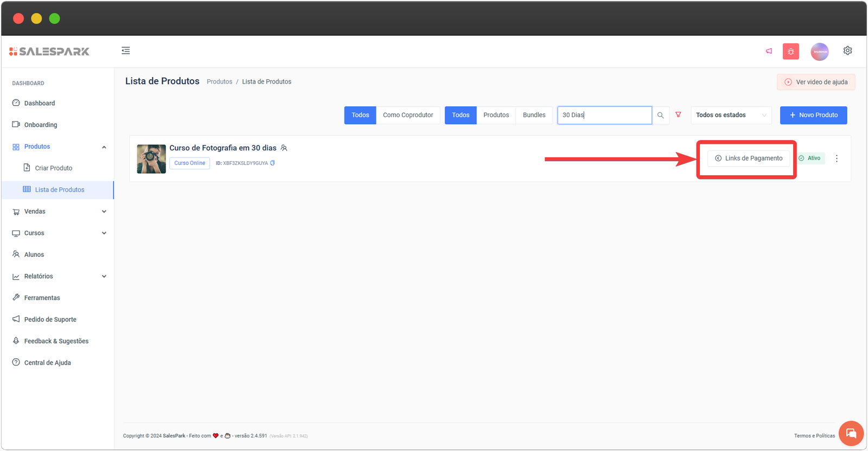Open Alunos from the sidebar
The image size is (868, 451).
pyautogui.click(x=34, y=255)
